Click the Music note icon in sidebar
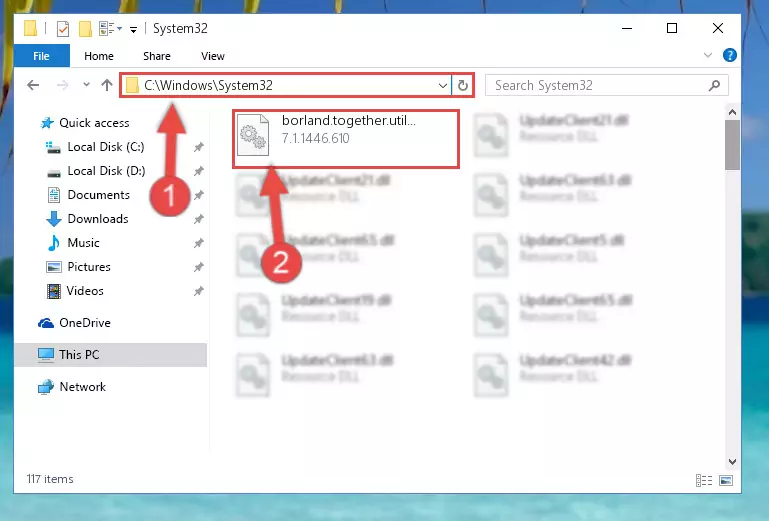This screenshot has height=521, width=769. coord(53,243)
